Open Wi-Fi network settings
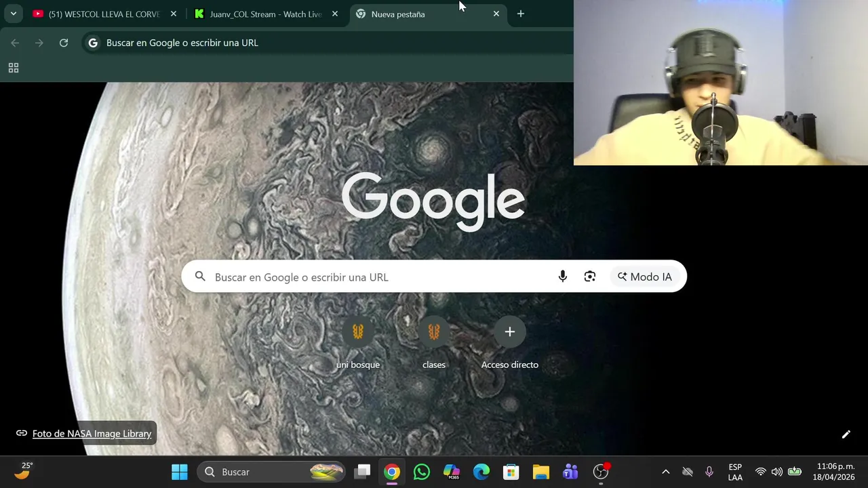868x488 pixels. 761,472
